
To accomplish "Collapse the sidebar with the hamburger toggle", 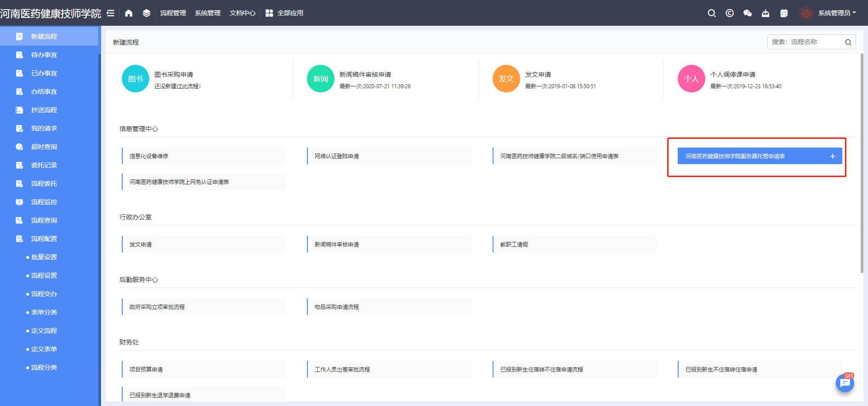I will [111, 13].
